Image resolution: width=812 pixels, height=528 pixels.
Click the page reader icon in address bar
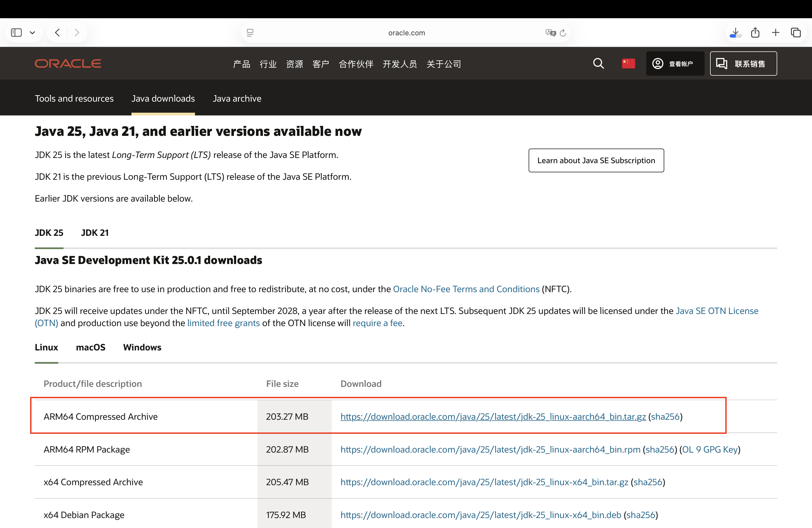point(250,33)
